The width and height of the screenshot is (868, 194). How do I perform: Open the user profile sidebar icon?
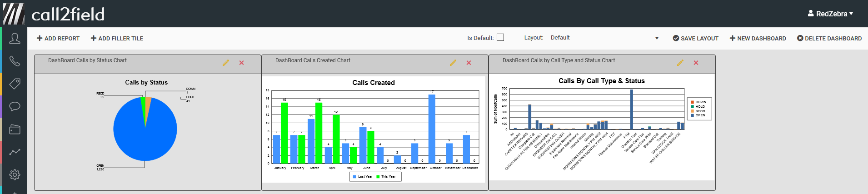[x=15, y=39]
